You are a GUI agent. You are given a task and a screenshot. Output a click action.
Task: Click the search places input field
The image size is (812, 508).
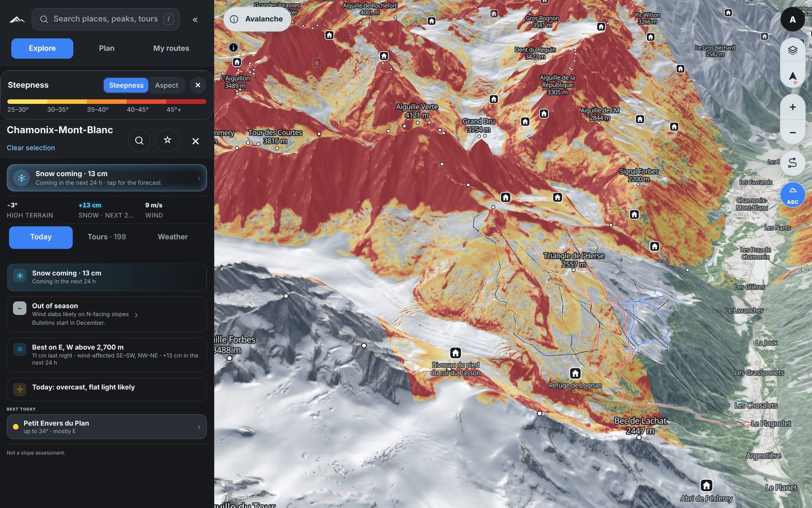[x=106, y=19]
